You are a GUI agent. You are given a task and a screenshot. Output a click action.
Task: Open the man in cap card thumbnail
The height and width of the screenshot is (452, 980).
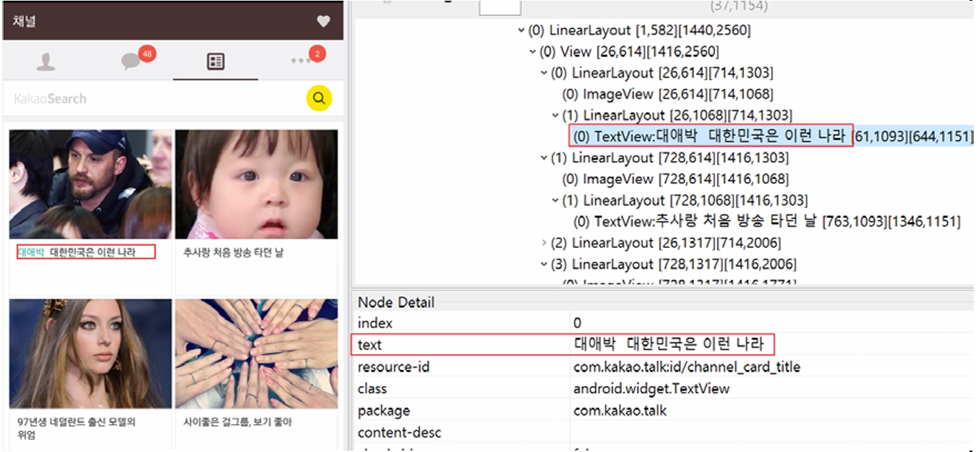(90, 184)
